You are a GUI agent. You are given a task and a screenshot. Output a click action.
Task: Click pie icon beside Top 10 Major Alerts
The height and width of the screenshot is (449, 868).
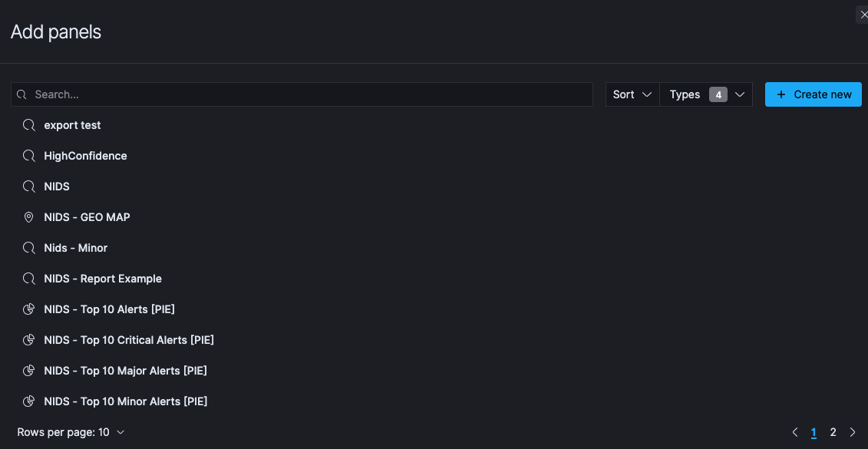click(29, 371)
